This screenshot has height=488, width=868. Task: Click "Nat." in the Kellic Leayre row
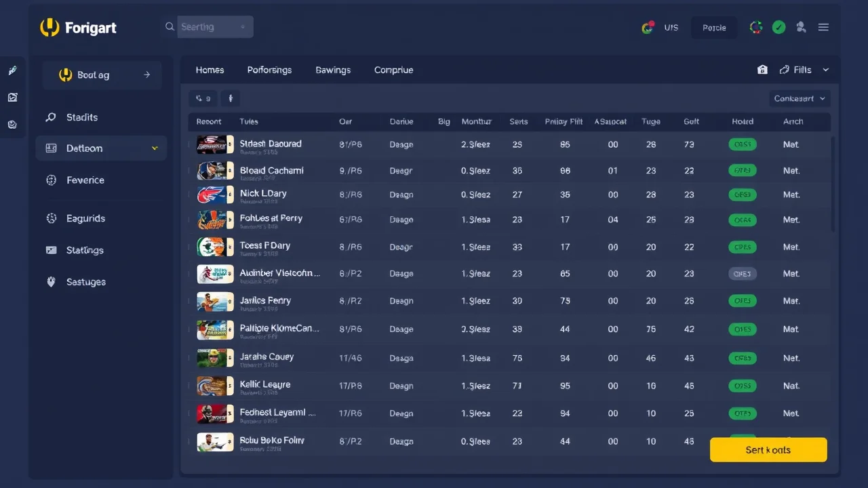(x=791, y=386)
